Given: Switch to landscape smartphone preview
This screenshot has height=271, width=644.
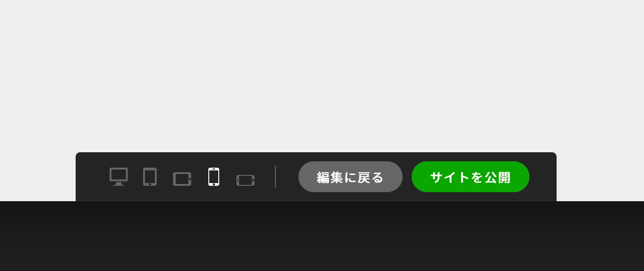Looking at the screenshot, I should (245, 180).
